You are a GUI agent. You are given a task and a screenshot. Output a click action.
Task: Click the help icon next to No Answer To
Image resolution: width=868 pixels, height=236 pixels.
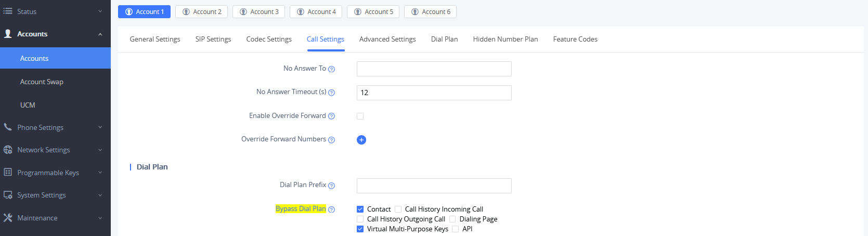point(331,69)
